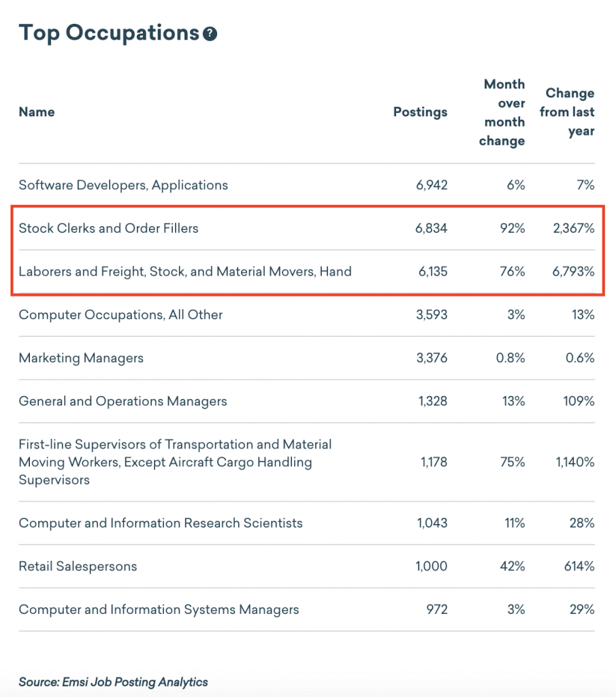
Task: Click the 6,942 postings value
Action: point(432,185)
